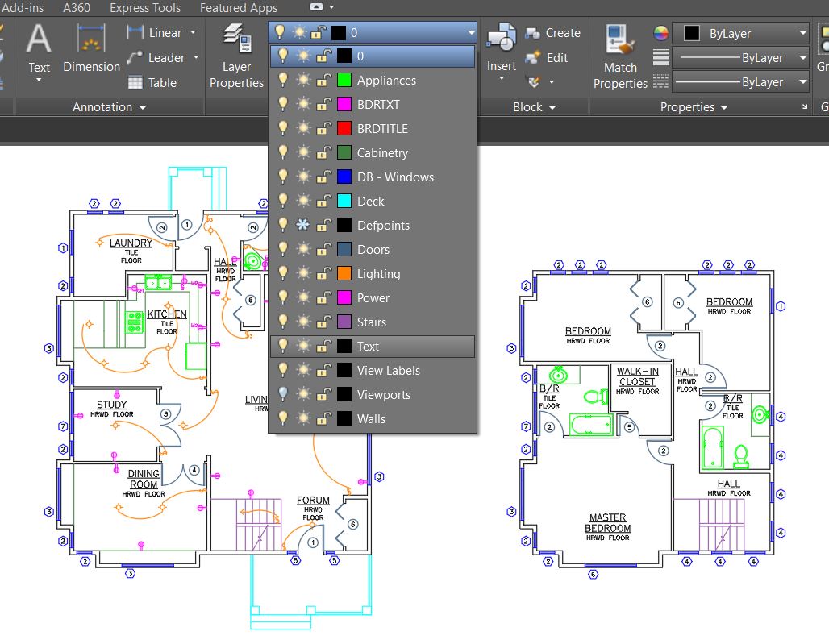Select the Dimension tool icon

pyautogui.click(x=91, y=39)
